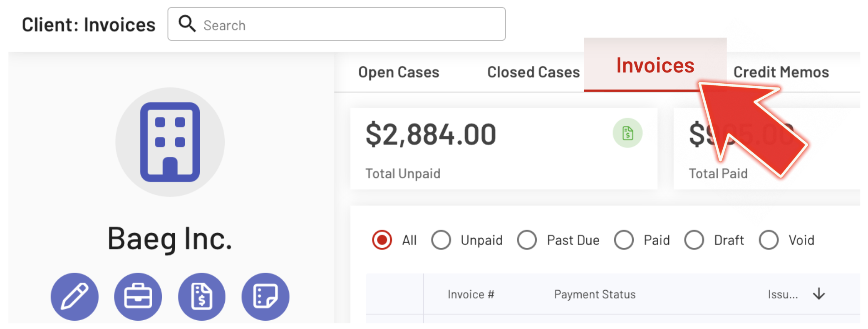This screenshot has height=329, width=868.
Task: Click the sort arrow beside Issu... column
Action: tap(818, 294)
